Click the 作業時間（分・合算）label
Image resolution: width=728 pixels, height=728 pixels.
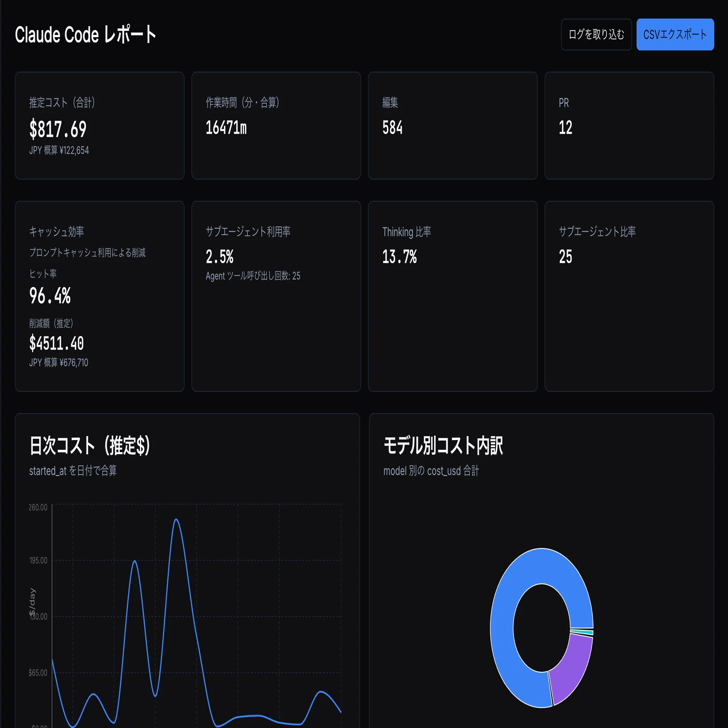pos(242,103)
